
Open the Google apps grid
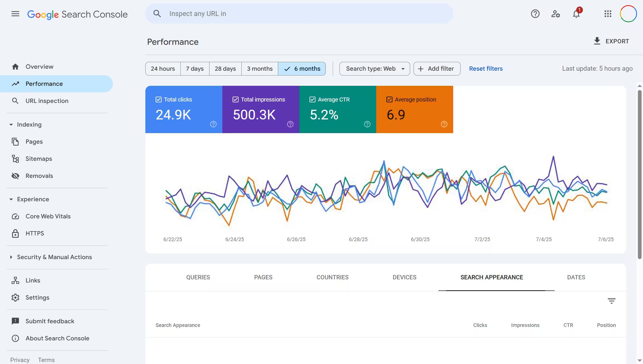(608, 14)
